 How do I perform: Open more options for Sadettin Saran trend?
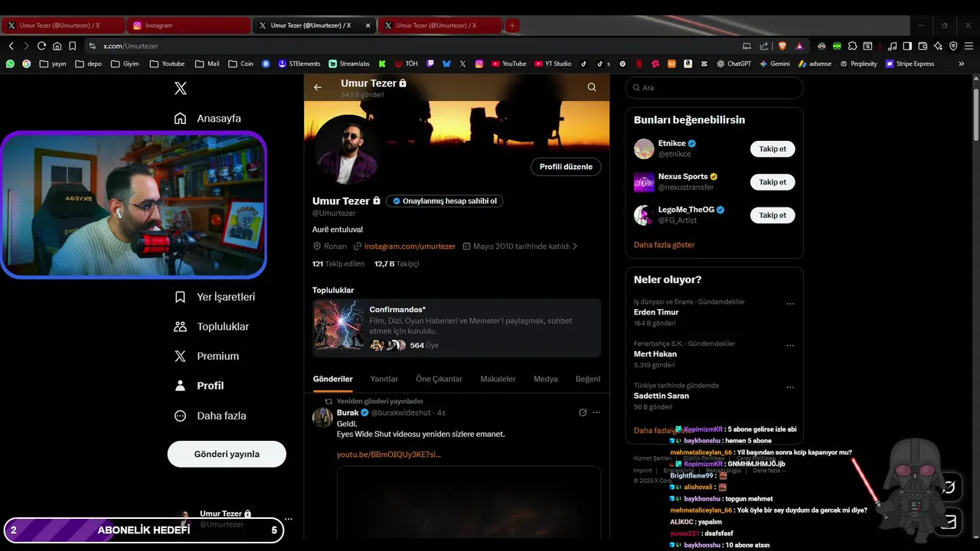point(790,388)
